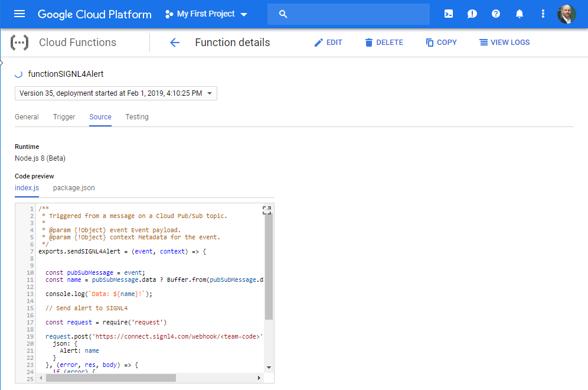Click the EDIT button
Screen dimensions: 588x390
click(328, 43)
